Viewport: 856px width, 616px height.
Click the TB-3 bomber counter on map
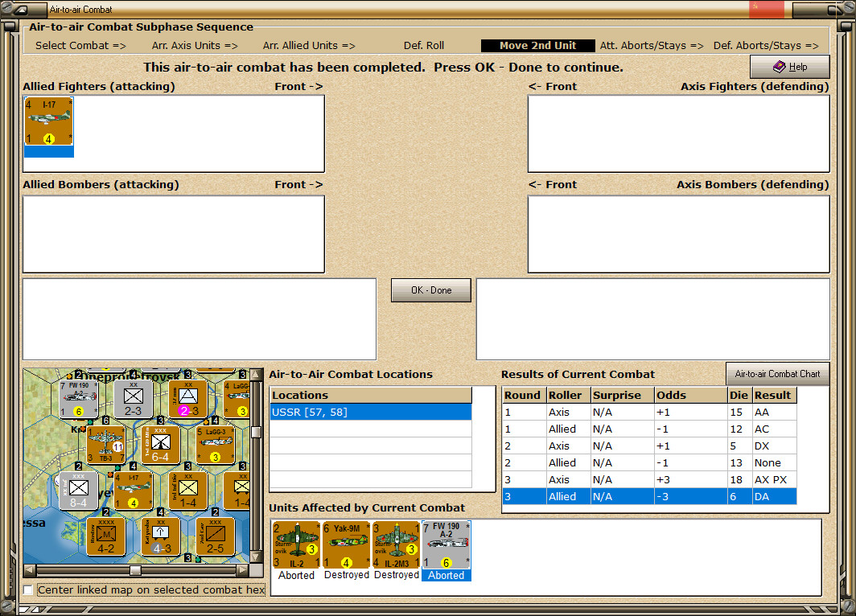pos(106,445)
